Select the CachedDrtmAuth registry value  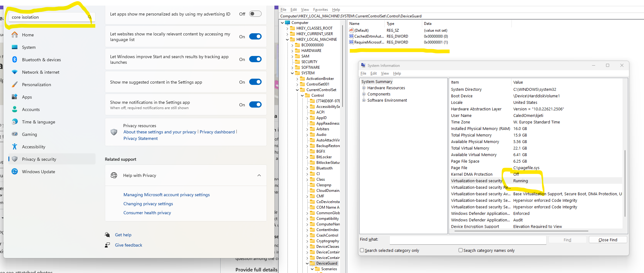point(366,36)
